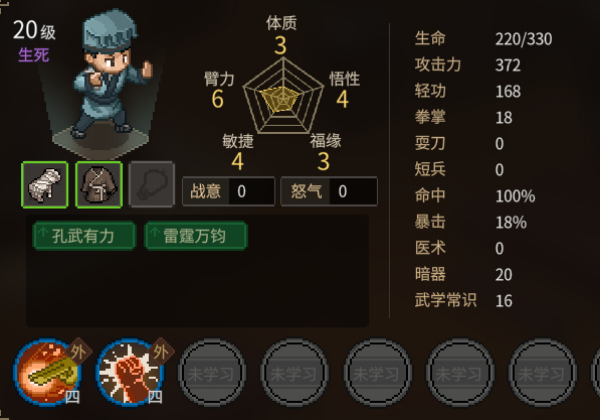Click the second 未学习 empty skill slot
The width and height of the screenshot is (600, 420).
click(294, 373)
